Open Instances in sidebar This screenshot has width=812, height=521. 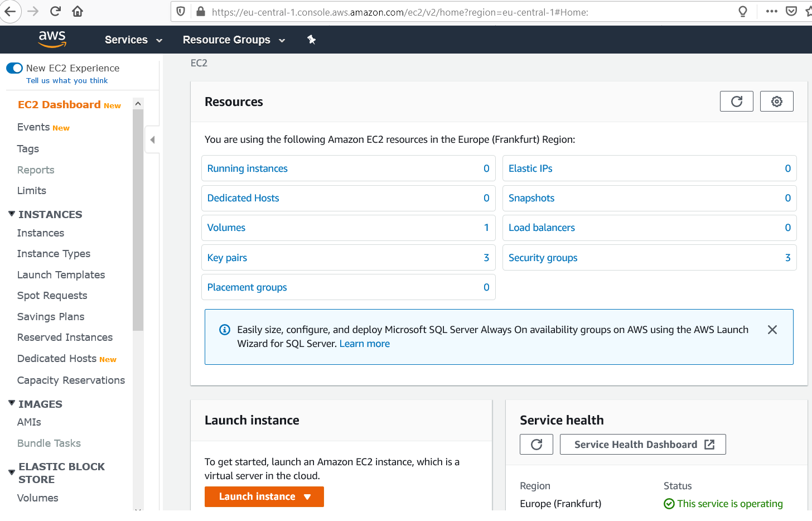coord(41,233)
